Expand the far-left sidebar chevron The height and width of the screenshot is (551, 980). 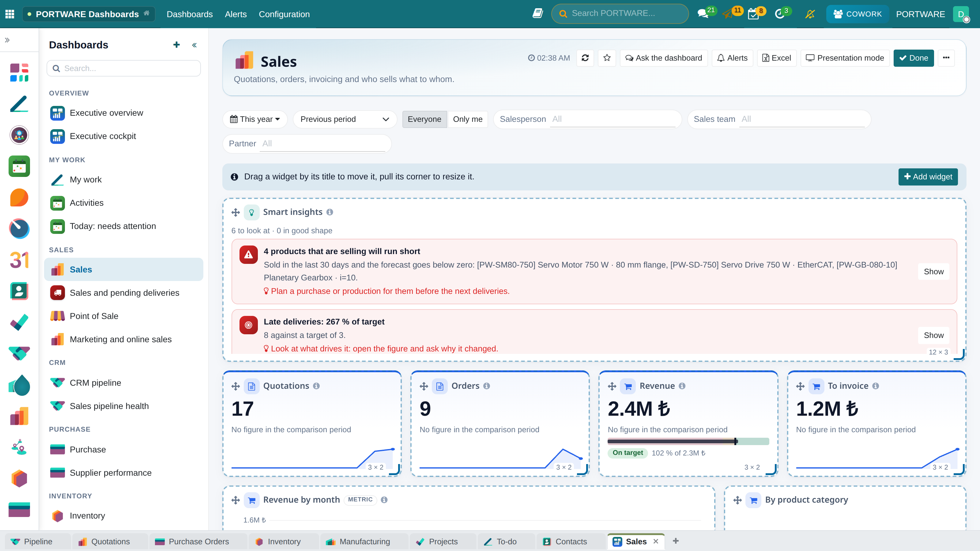coord(7,40)
